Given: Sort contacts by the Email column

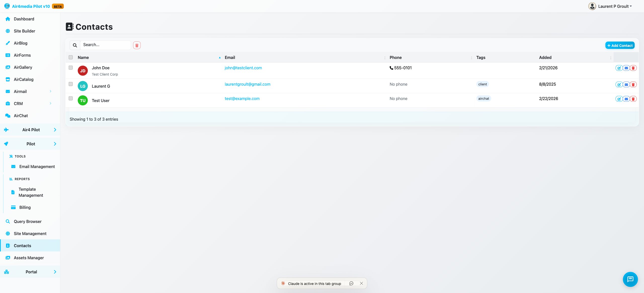Looking at the screenshot, I should point(229,57).
